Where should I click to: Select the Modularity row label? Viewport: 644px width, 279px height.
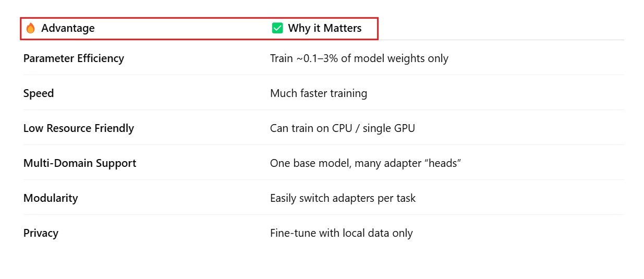coord(51,198)
